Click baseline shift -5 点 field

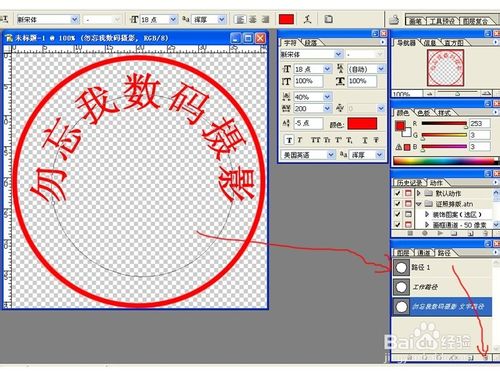pos(308,123)
